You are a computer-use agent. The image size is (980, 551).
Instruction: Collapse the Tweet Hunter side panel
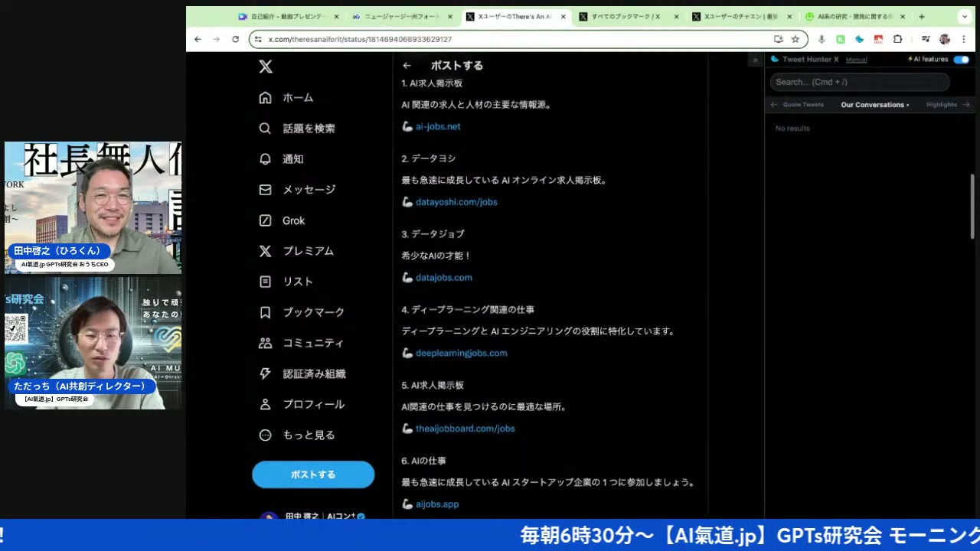755,60
